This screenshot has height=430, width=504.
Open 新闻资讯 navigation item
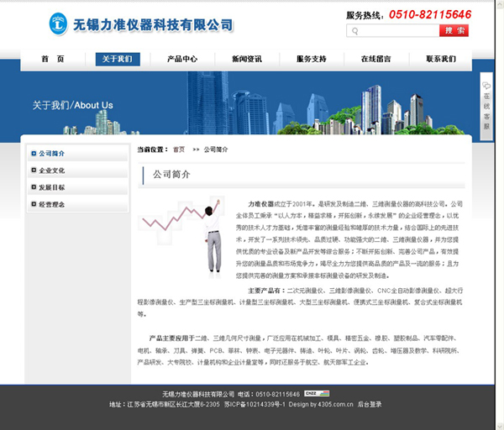click(x=247, y=59)
